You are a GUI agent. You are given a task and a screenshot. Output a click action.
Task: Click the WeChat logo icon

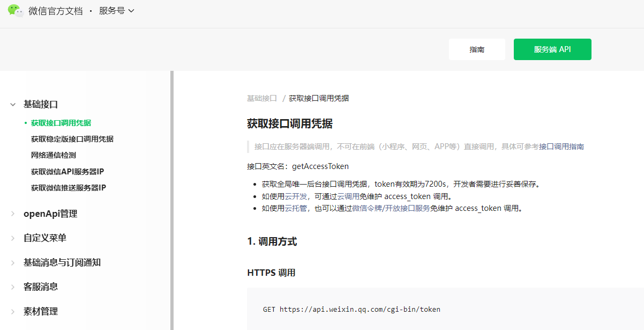pos(16,11)
